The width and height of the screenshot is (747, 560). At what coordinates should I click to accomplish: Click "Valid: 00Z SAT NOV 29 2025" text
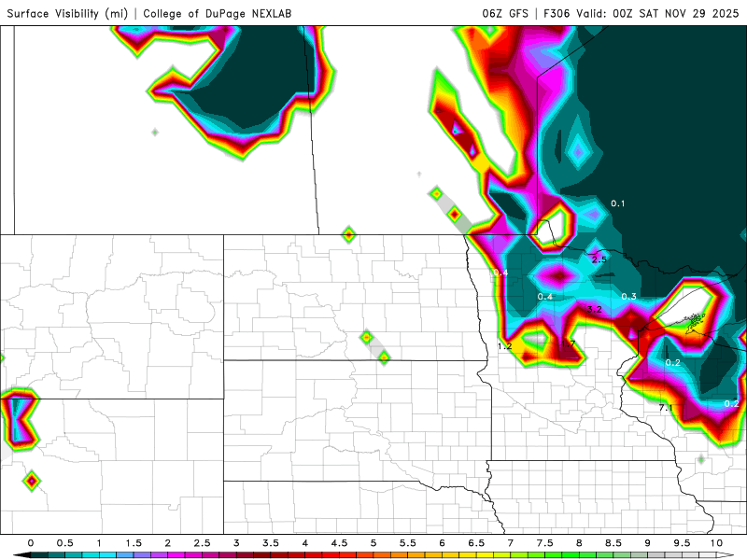(657, 13)
